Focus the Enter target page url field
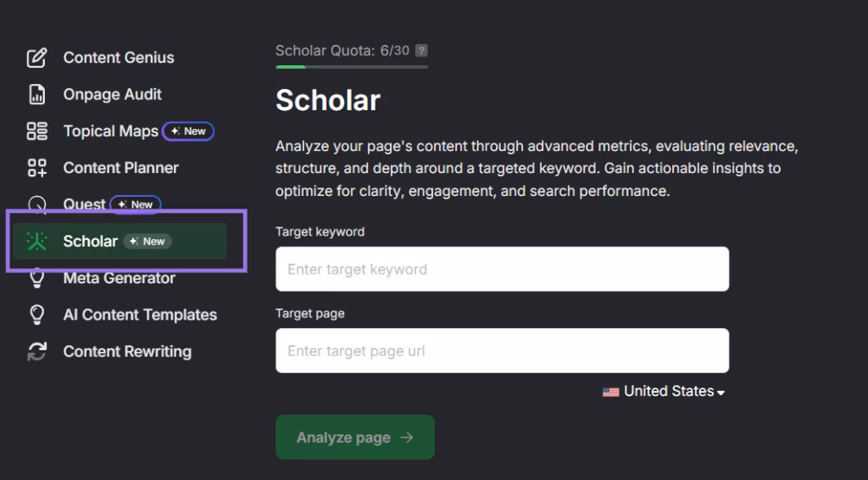Image resolution: width=868 pixels, height=480 pixels. click(x=502, y=351)
